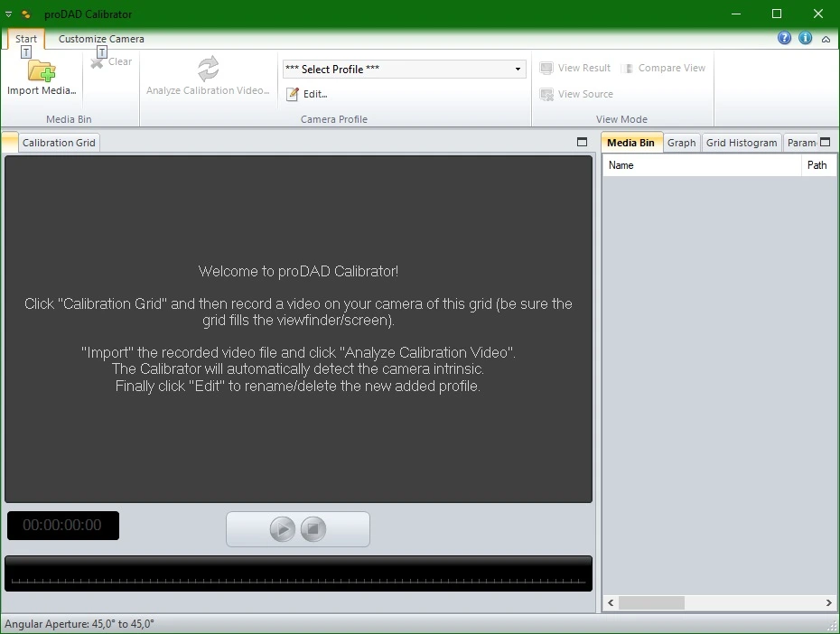Click the media bin scroll right arrow

[x=829, y=603]
